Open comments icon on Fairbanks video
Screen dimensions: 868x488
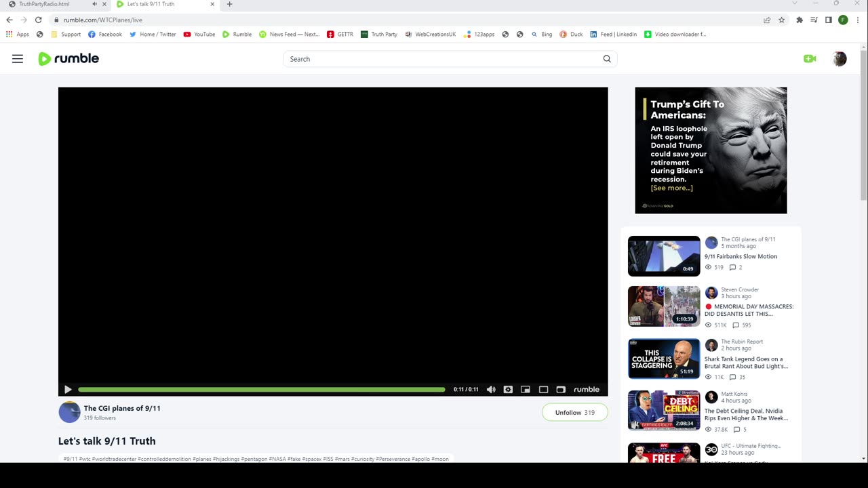coord(732,268)
